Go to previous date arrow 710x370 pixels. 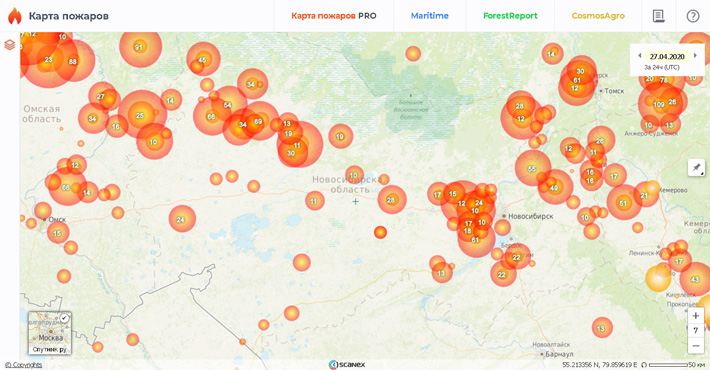click(x=639, y=56)
